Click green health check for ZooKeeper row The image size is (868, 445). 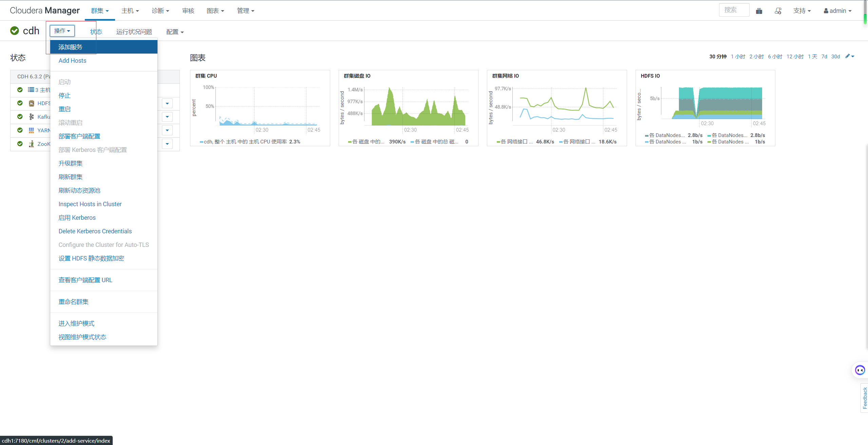[20, 144]
